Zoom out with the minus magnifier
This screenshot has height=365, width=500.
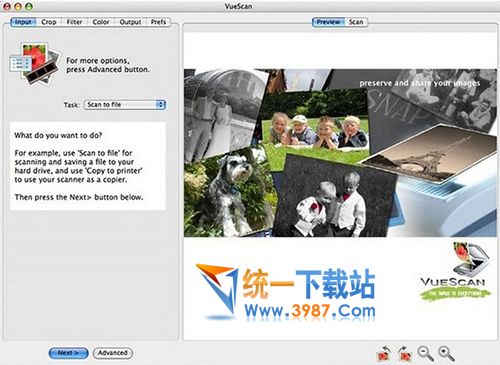click(426, 354)
